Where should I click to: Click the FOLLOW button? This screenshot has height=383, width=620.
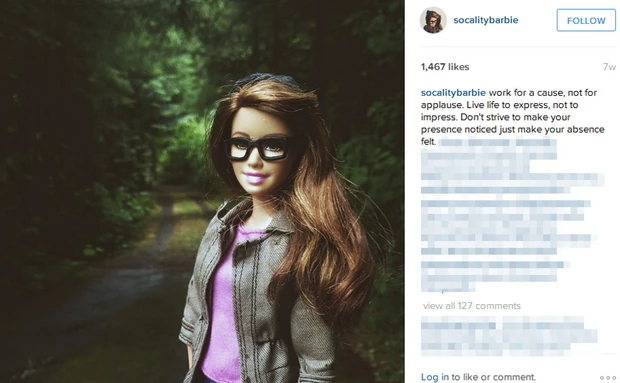click(586, 21)
